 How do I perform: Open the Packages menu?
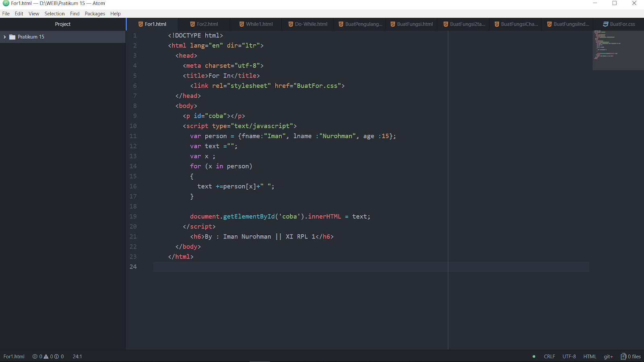[x=95, y=13]
